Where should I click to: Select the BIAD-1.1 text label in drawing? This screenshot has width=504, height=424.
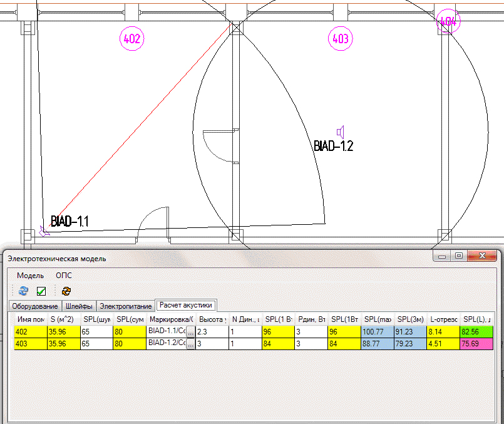69,221
